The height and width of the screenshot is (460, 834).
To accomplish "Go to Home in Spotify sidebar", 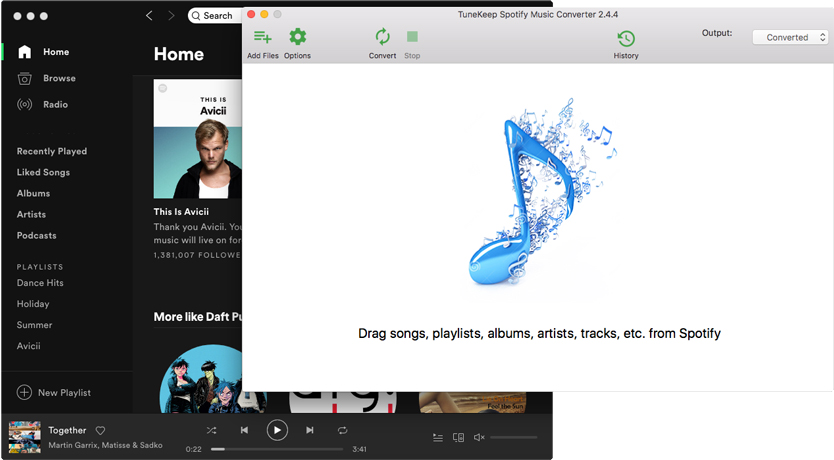I will 56,52.
